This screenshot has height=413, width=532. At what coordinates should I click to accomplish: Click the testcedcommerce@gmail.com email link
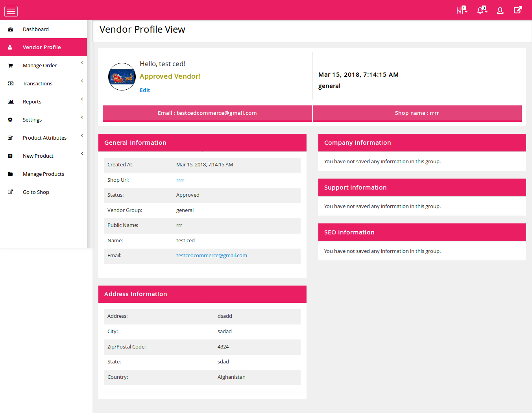tap(212, 256)
